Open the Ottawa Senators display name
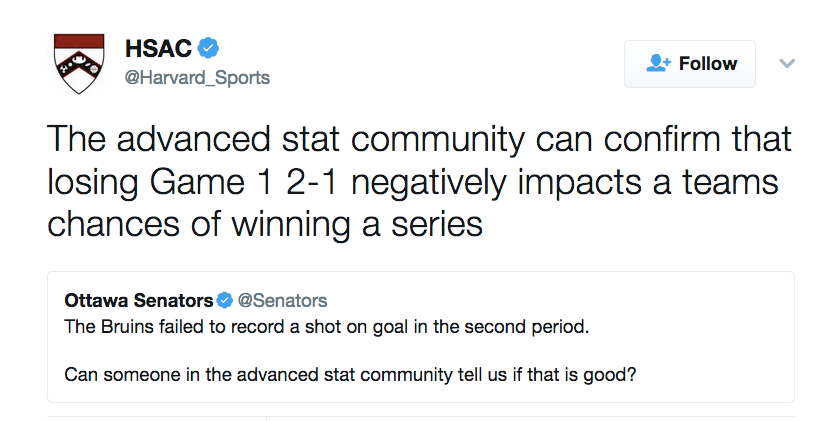Viewport: 836px width, 421px height. tap(139, 301)
